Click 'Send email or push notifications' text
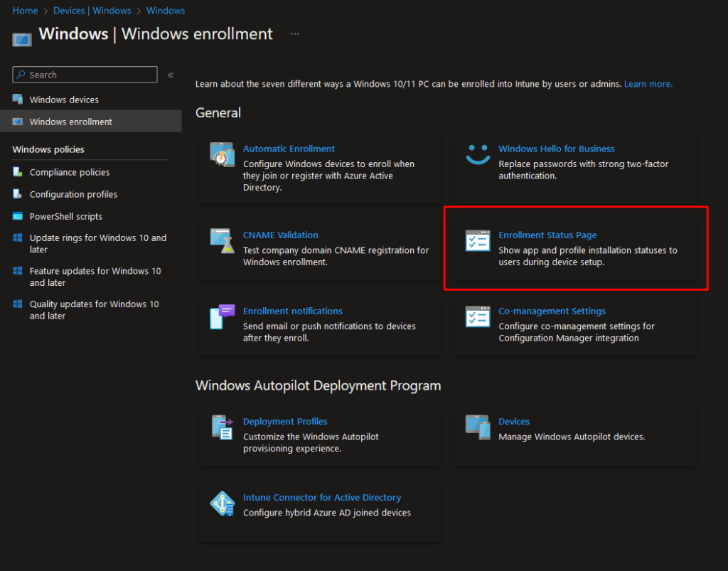Viewport: 728px width, 571px height. pos(329,332)
